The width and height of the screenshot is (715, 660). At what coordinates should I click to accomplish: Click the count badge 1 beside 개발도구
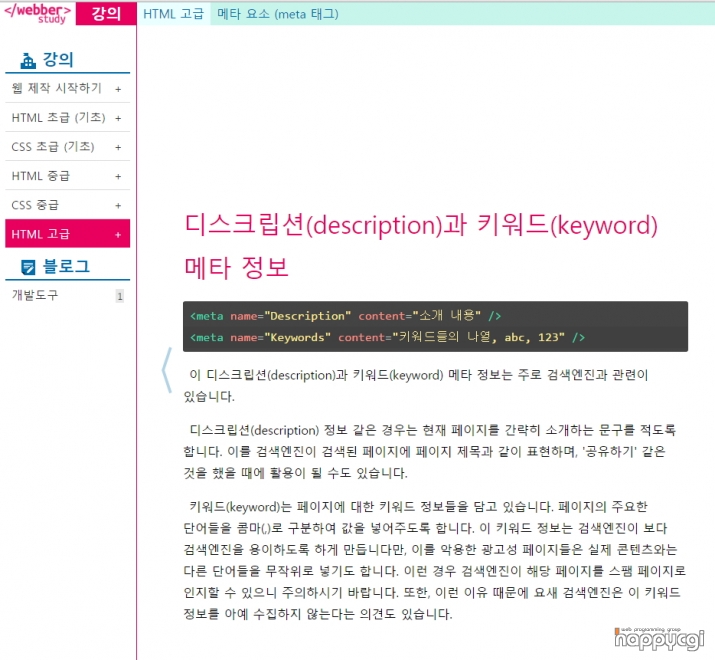click(x=119, y=296)
